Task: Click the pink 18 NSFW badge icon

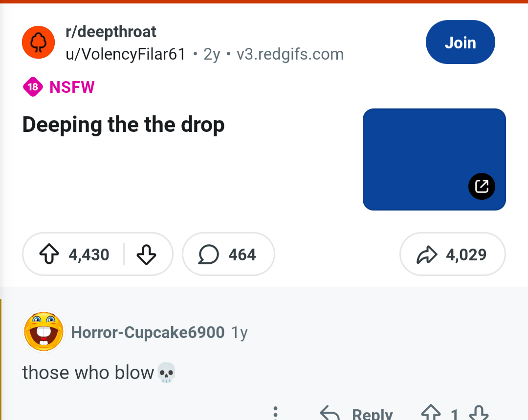Action: [33, 87]
